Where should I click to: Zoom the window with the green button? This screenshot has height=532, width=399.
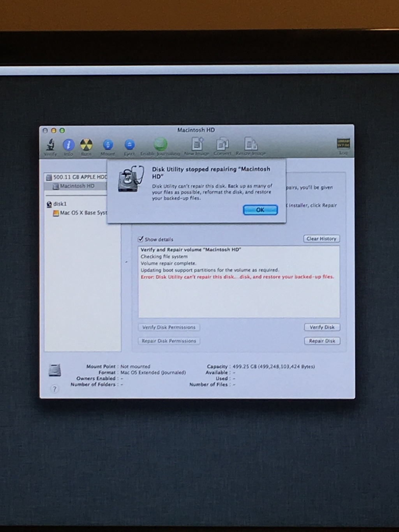(x=62, y=131)
